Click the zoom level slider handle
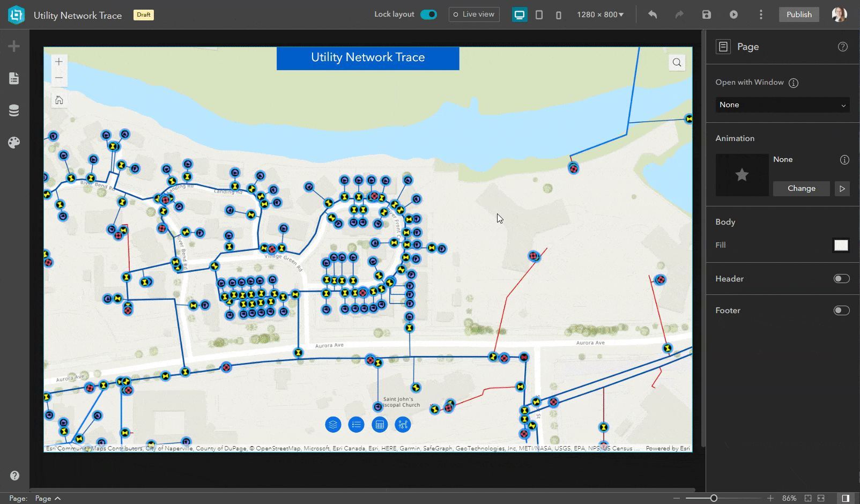This screenshot has width=860, height=504. coord(714,498)
